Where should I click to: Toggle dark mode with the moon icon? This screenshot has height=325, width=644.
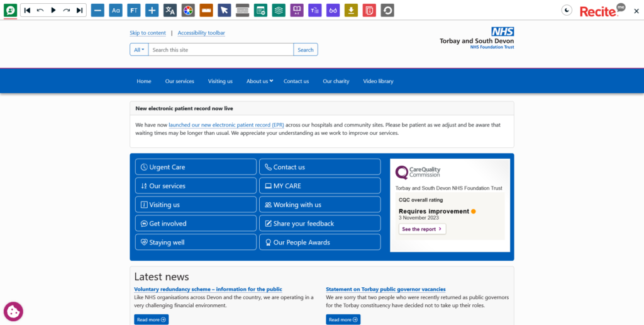coord(567,10)
